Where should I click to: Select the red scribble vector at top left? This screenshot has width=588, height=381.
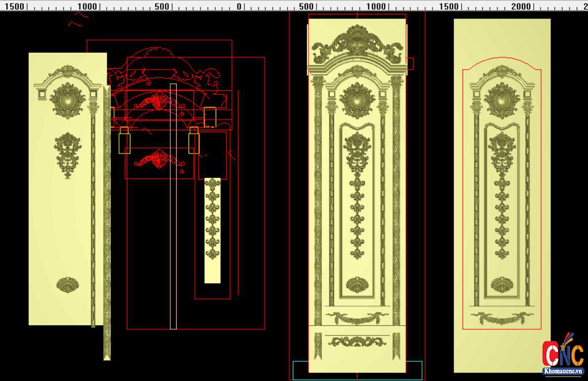pyautogui.click(x=78, y=20)
